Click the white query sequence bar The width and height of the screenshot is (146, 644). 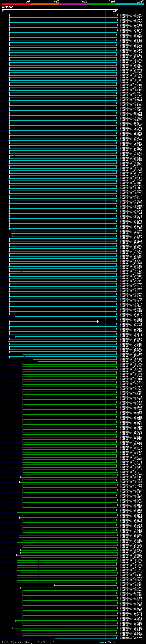60,10
